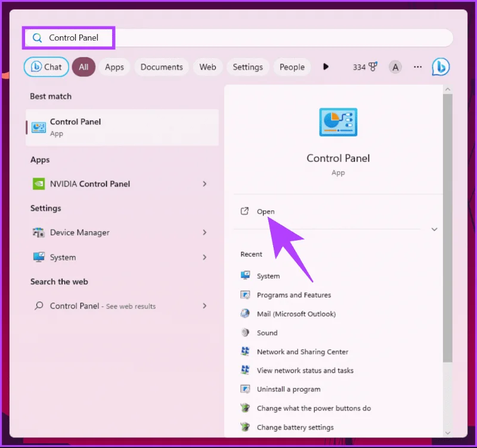Click the large Control Panel icon in preview pane
477x448 pixels.
click(x=338, y=122)
